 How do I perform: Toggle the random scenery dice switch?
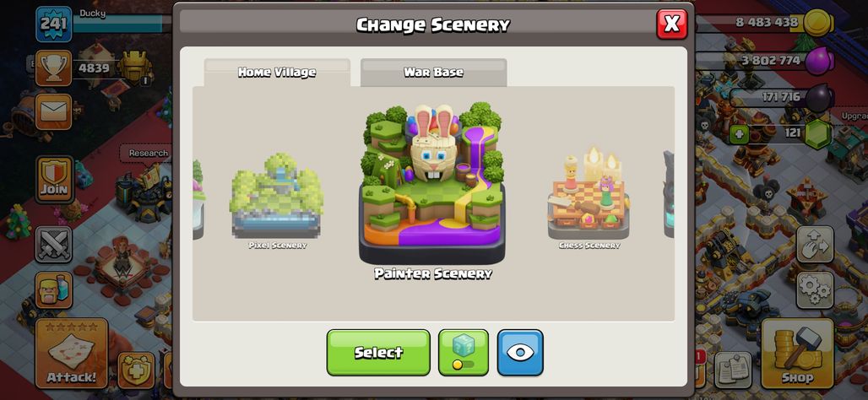click(464, 353)
